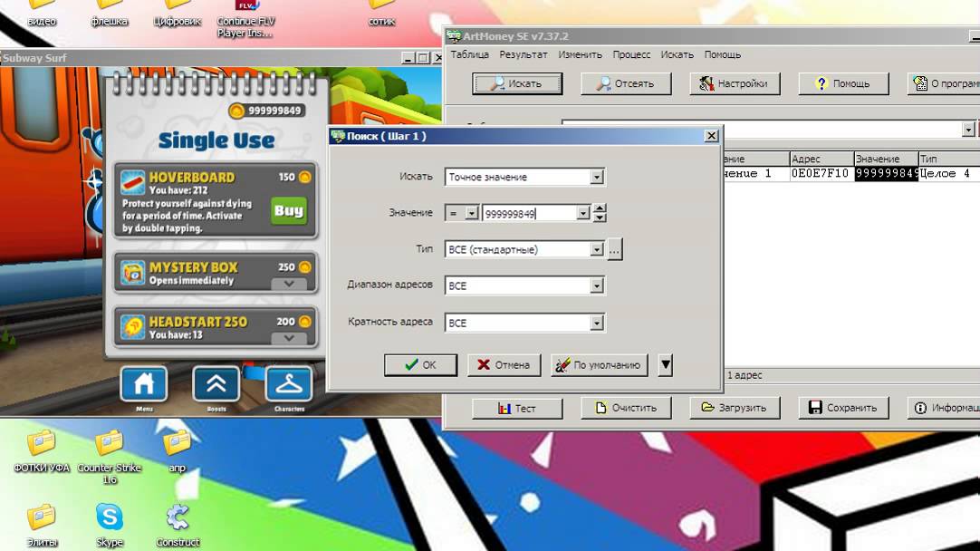
Task: Launch the Skype desktop icon
Action: point(110,526)
